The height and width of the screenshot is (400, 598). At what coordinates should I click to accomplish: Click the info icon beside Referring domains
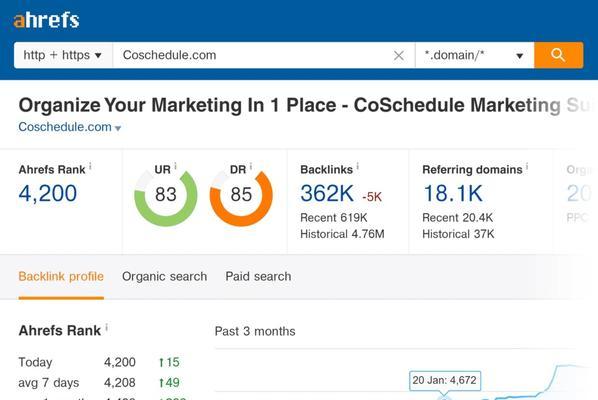pos(527,166)
